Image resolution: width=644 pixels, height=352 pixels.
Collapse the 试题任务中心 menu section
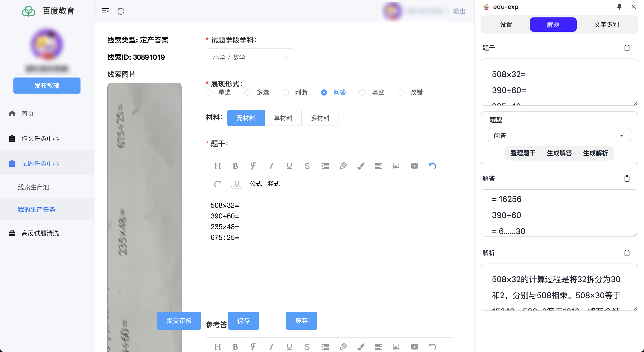click(x=83, y=163)
